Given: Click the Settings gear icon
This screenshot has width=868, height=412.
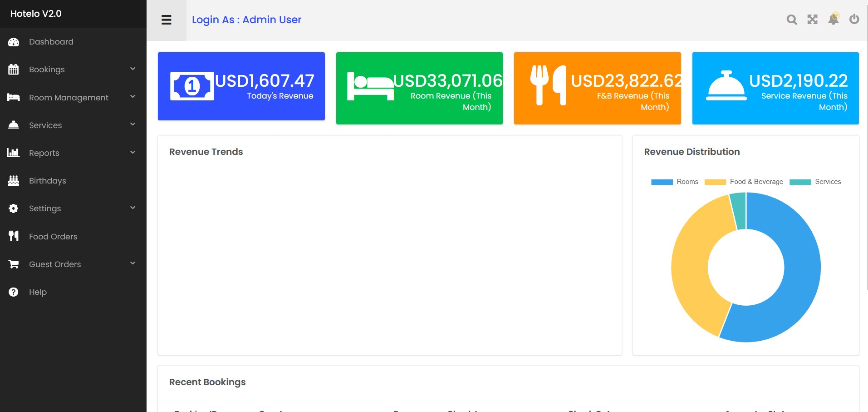Looking at the screenshot, I should (14, 208).
